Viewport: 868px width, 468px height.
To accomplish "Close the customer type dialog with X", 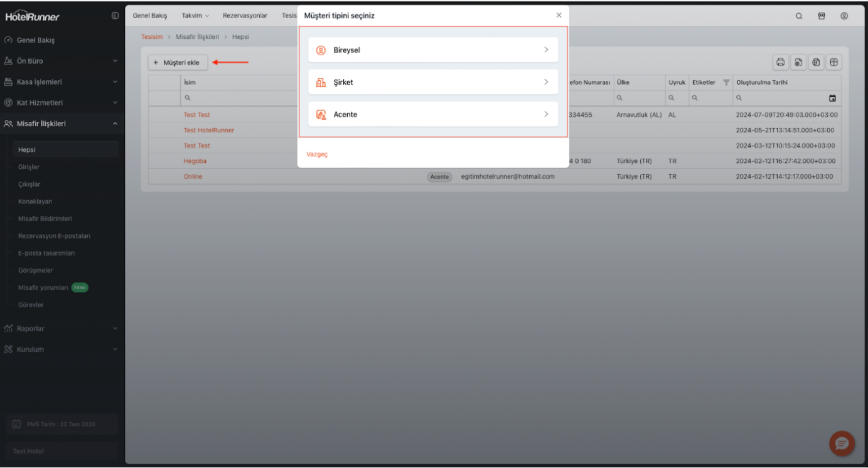I will (559, 16).
